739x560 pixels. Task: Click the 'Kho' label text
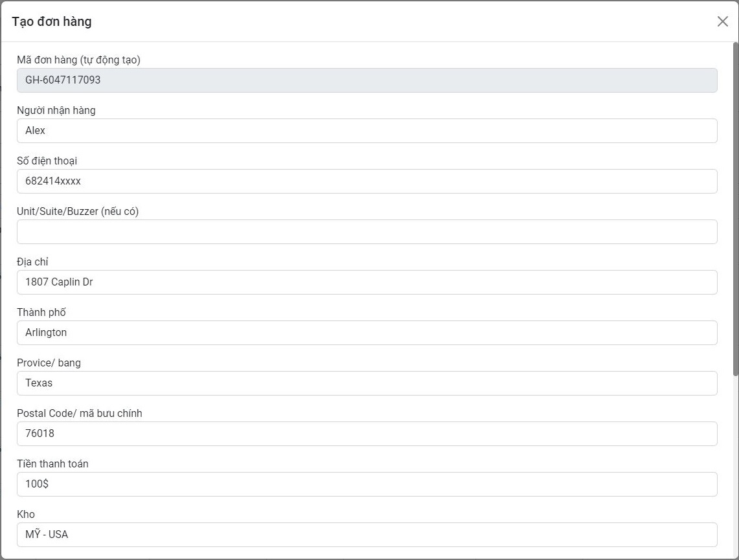pos(26,515)
